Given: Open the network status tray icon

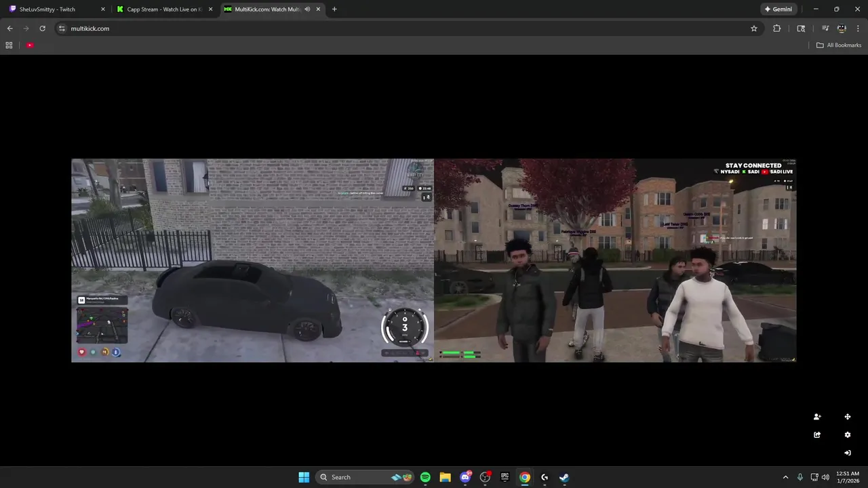Looking at the screenshot, I should 814,477.
